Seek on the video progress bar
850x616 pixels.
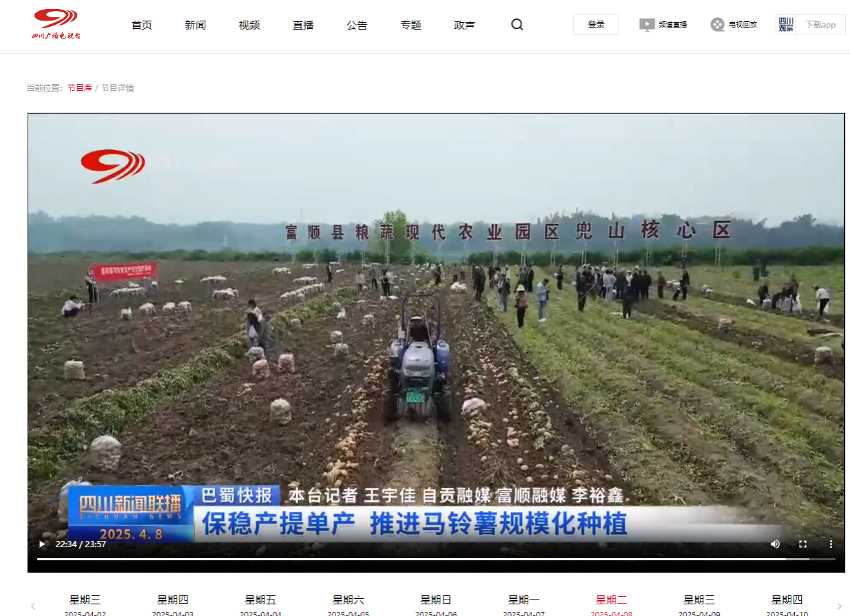[x=413, y=559]
